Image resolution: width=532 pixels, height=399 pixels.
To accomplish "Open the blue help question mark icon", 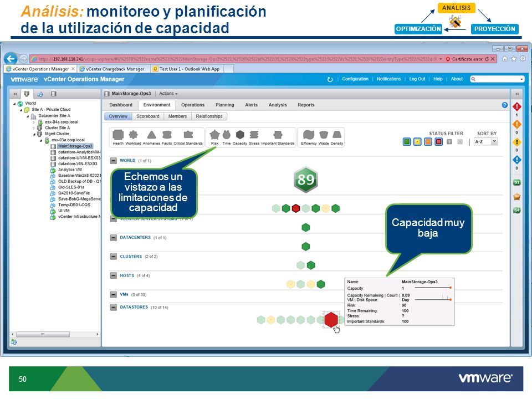I will (504, 105).
